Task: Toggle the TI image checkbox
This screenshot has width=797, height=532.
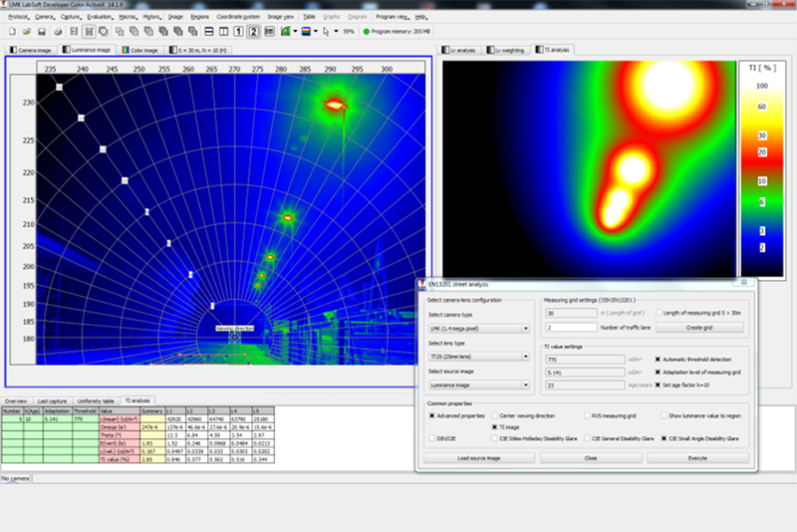Action: pos(494,427)
